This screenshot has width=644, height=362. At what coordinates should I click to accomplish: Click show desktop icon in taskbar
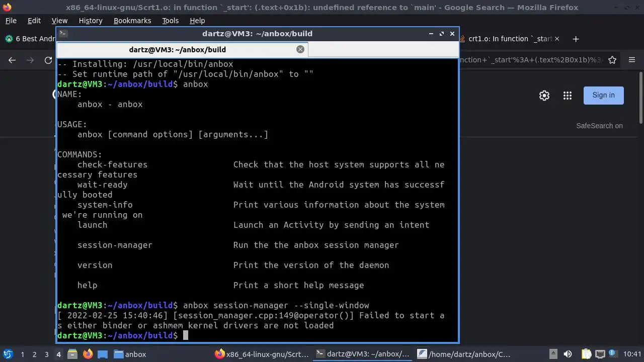tap(103, 354)
